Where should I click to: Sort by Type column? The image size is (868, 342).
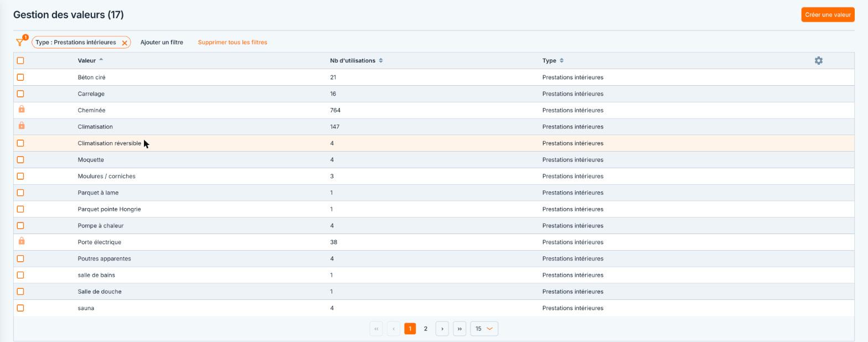click(x=561, y=60)
